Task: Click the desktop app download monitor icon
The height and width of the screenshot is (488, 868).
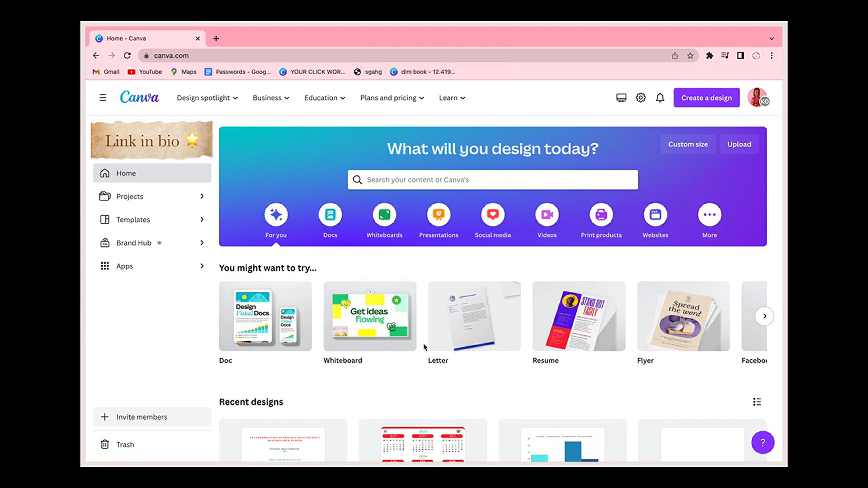Action: [621, 98]
